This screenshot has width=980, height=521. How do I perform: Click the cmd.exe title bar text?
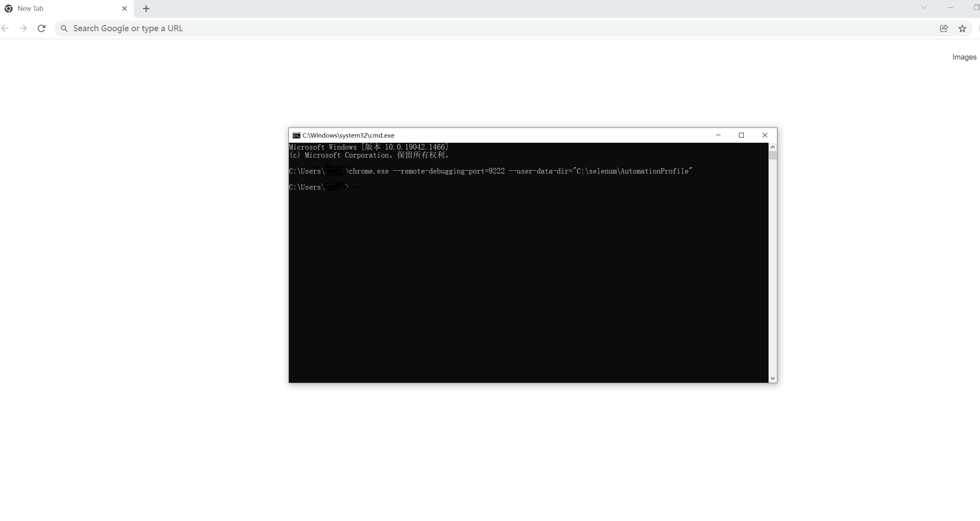coord(349,136)
